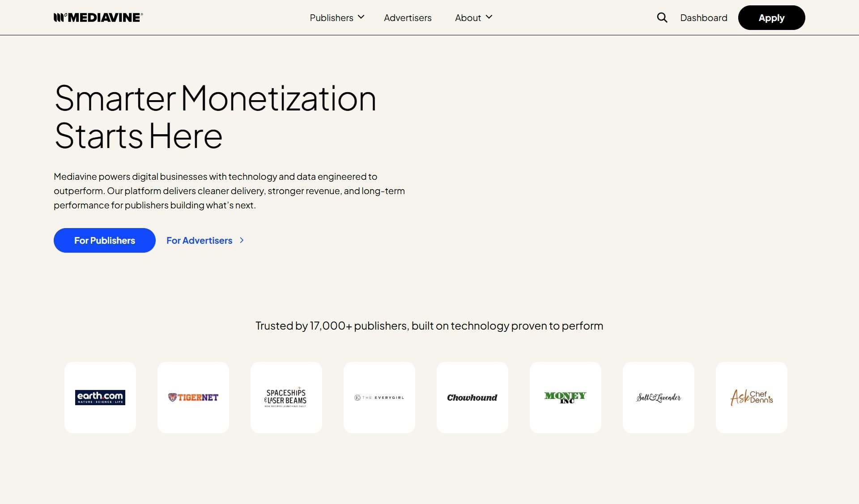Click the Mediavine logo
Viewport: 859px width, 504px height.
[x=98, y=17]
